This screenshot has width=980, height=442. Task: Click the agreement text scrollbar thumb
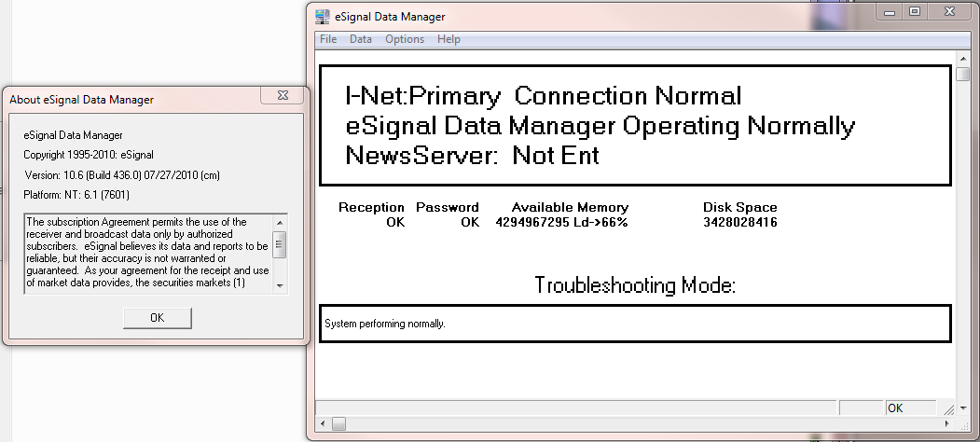280,244
